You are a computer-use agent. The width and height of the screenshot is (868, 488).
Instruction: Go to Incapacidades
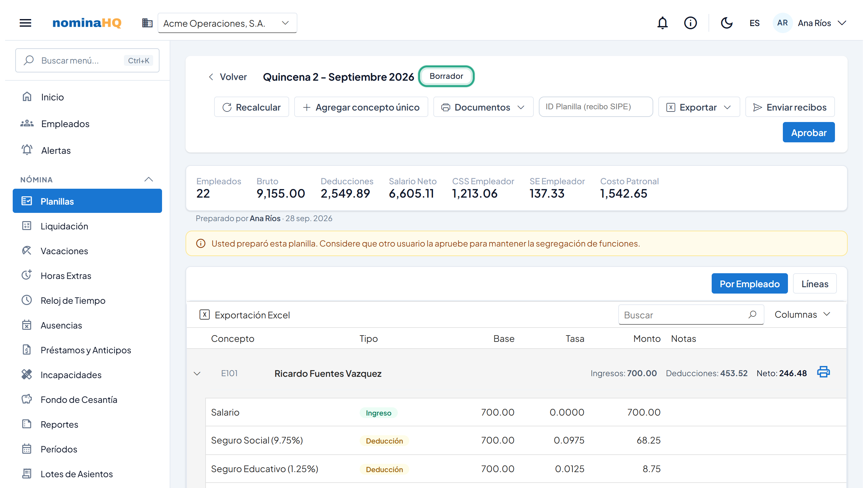pyautogui.click(x=87, y=375)
